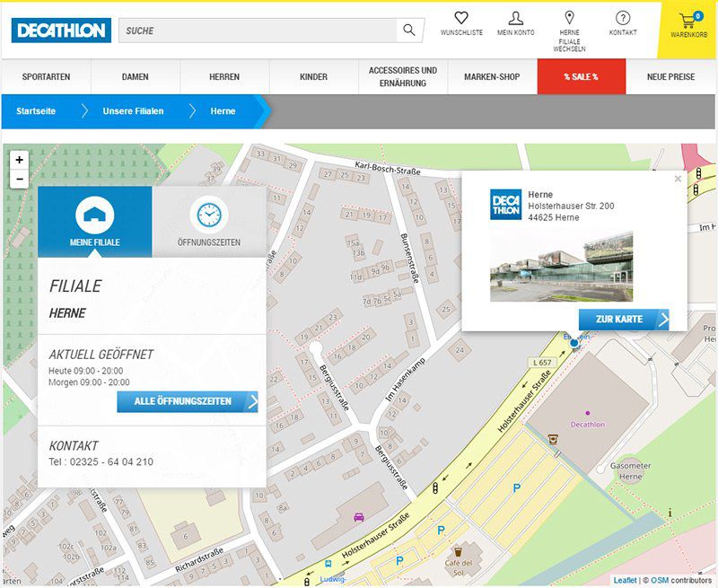Click the L 657 road sign label
718x588 pixels.
(x=542, y=363)
